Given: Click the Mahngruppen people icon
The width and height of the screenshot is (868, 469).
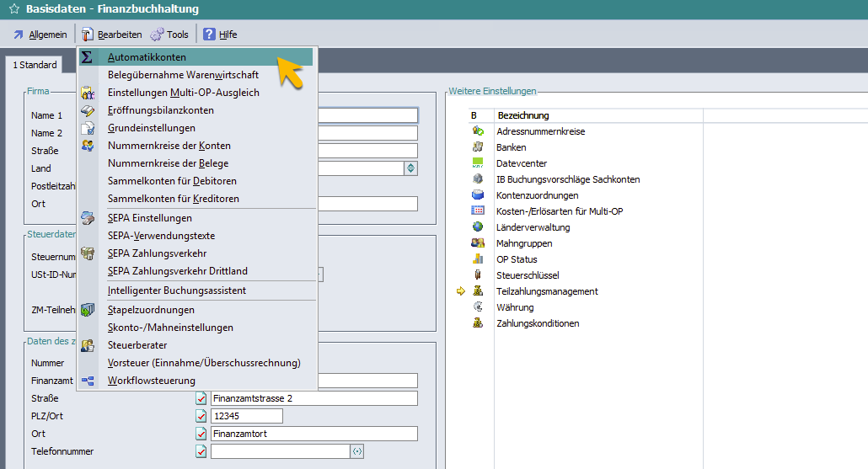Looking at the screenshot, I should point(478,243).
